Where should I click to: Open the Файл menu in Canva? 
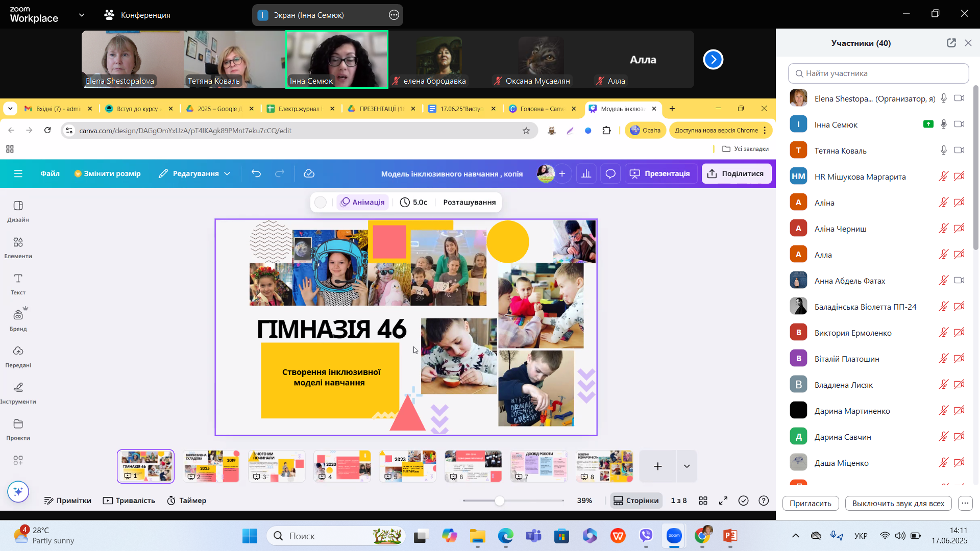tap(50, 173)
